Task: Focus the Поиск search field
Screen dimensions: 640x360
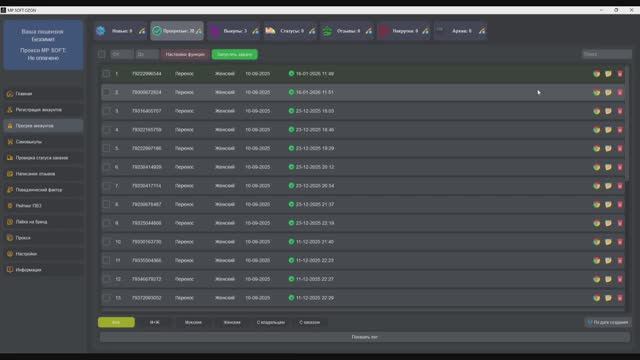Action: [x=607, y=54]
